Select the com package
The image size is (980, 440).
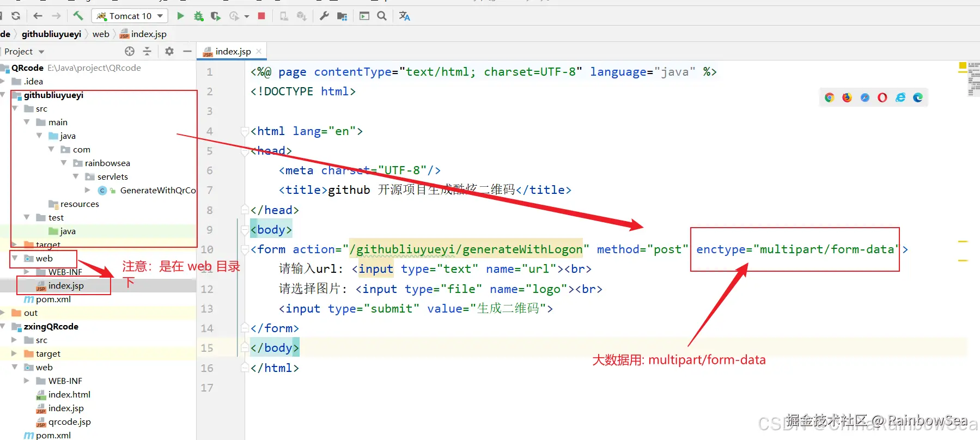(x=82, y=149)
